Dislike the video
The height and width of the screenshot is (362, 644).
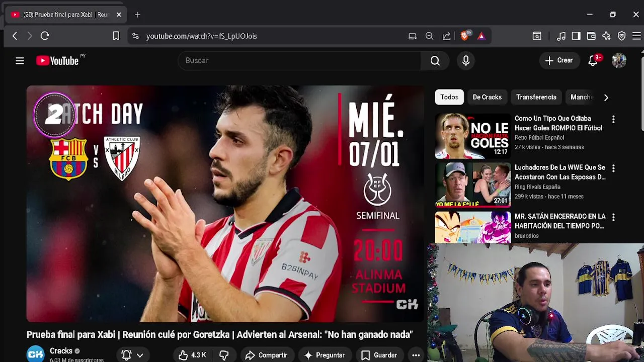[224, 355]
